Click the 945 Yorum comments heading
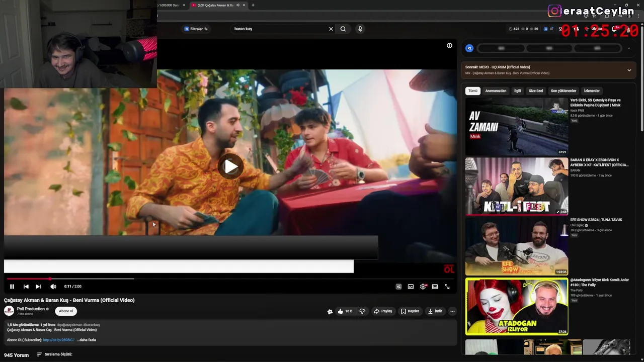Screen dimensions: 644x362 (16, 355)
